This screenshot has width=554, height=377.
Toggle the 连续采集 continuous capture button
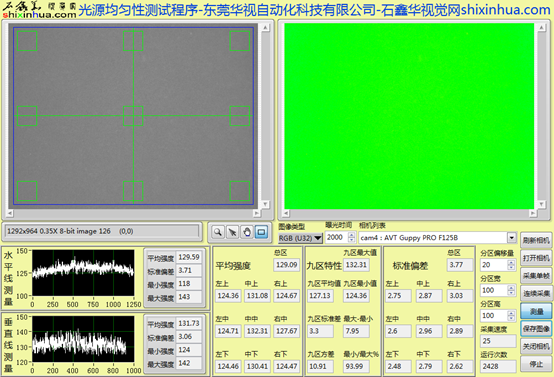pos(536,294)
